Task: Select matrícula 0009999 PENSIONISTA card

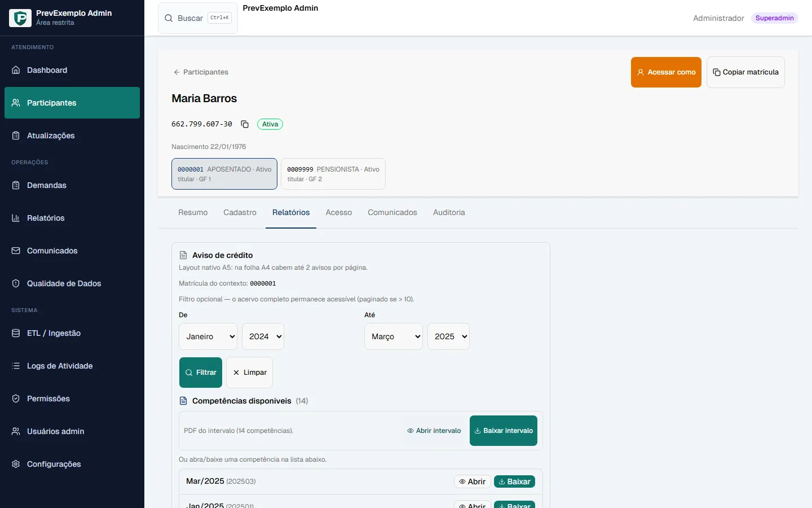Action: coord(333,174)
